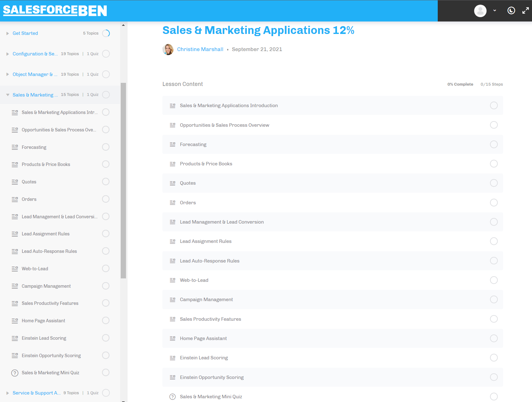This screenshot has height=402, width=532.
Task: Click sidebar completion circle for Einstein Opportunity Scoring
Action: (x=106, y=355)
